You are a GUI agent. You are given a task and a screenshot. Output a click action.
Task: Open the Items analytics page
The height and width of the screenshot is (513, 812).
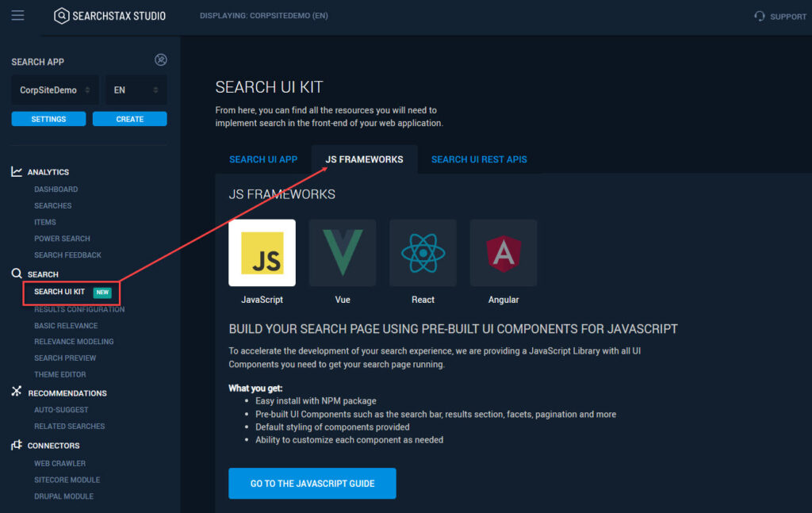click(x=45, y=222)
